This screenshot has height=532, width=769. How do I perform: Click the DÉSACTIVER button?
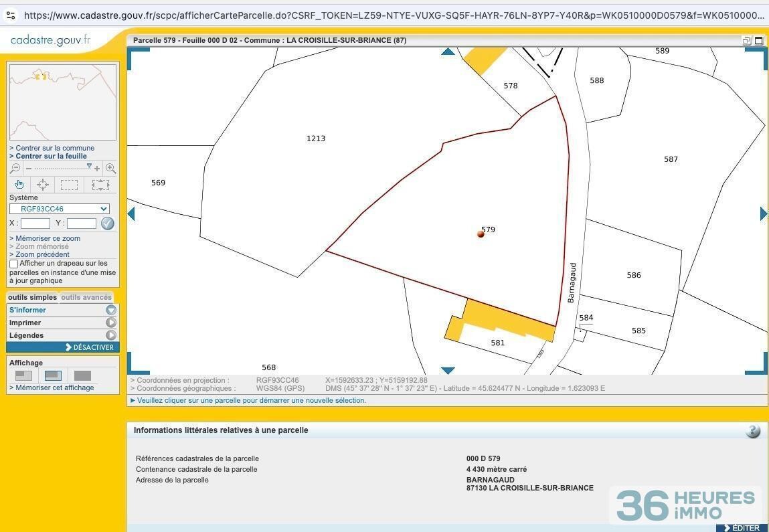(90, 347)
